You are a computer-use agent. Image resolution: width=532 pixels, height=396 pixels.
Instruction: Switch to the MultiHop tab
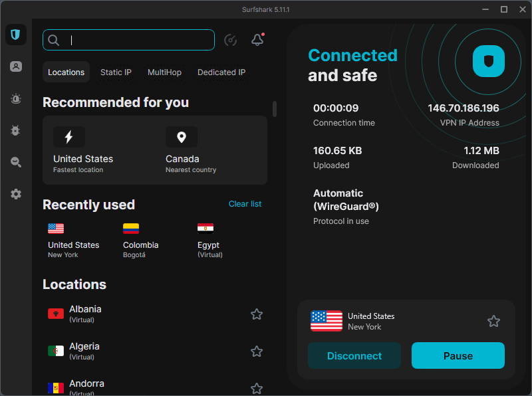click(x=164, y=72)
